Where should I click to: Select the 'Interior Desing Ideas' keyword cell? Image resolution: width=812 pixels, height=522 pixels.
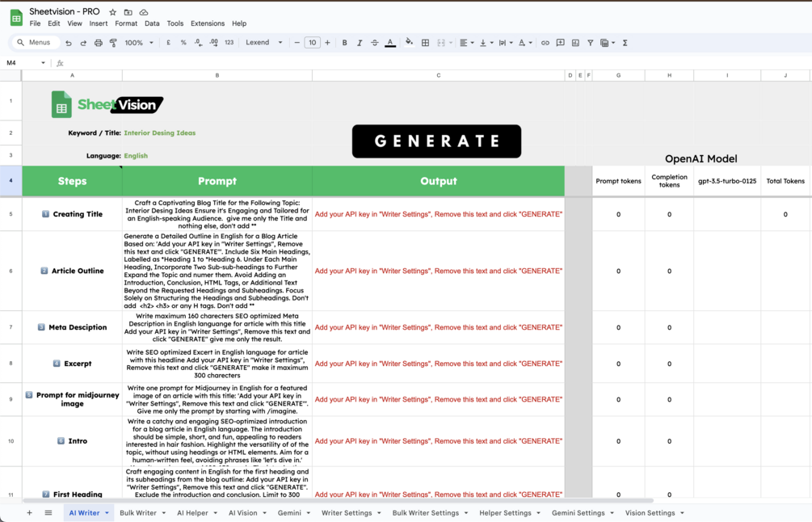pos(217,133)
